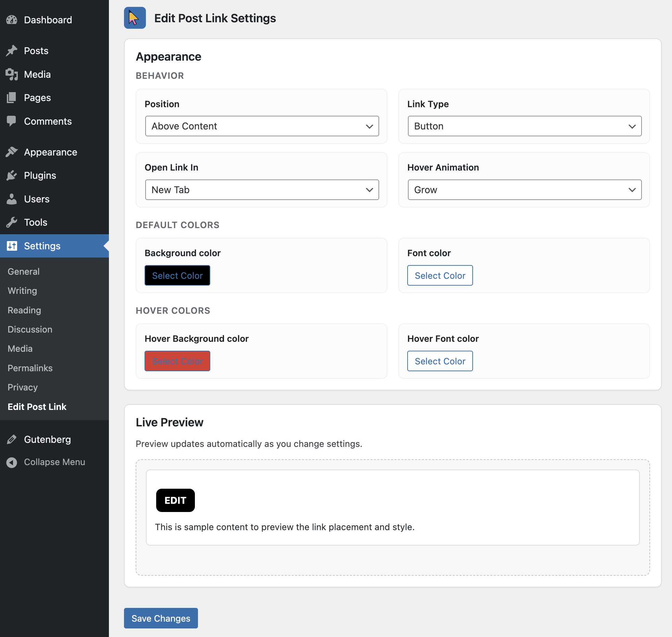Select the Hover Font color swatch
This screenshot has width=672, height=637.
[440, 361]
